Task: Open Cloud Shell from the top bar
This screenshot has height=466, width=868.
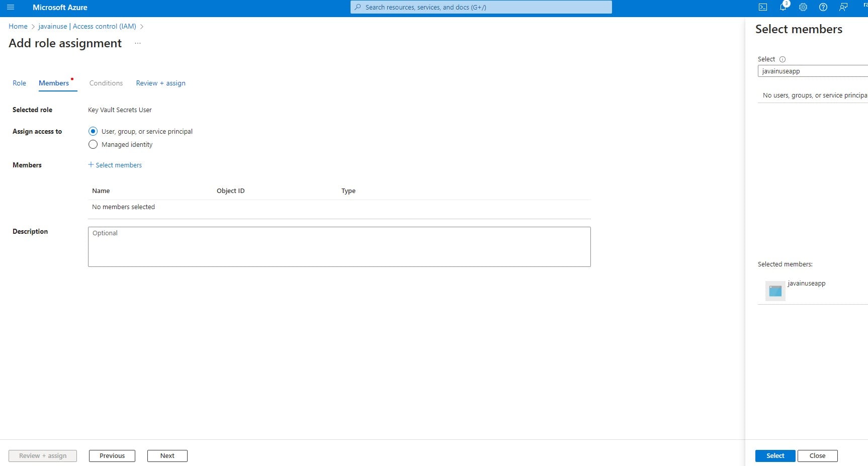Action: point(763,7)
